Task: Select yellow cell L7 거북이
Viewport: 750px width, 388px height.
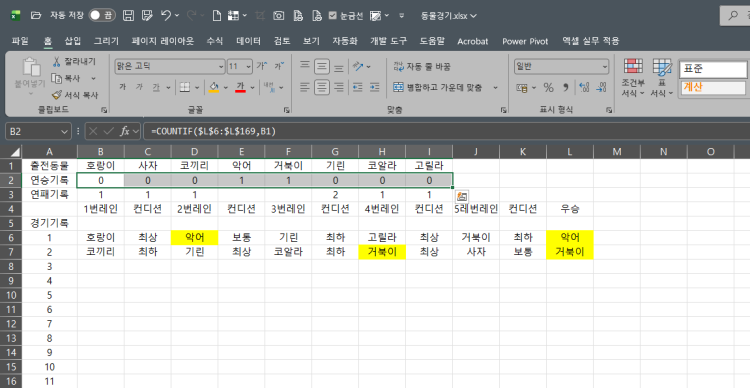Action: pos(570,252)
